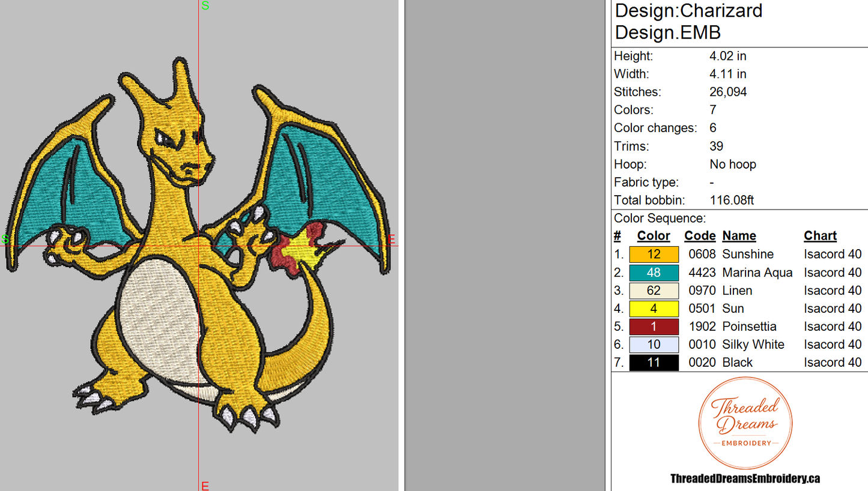Click the 'Name' column header
This screenshot has height=491, width=868.
coord(739,236)
